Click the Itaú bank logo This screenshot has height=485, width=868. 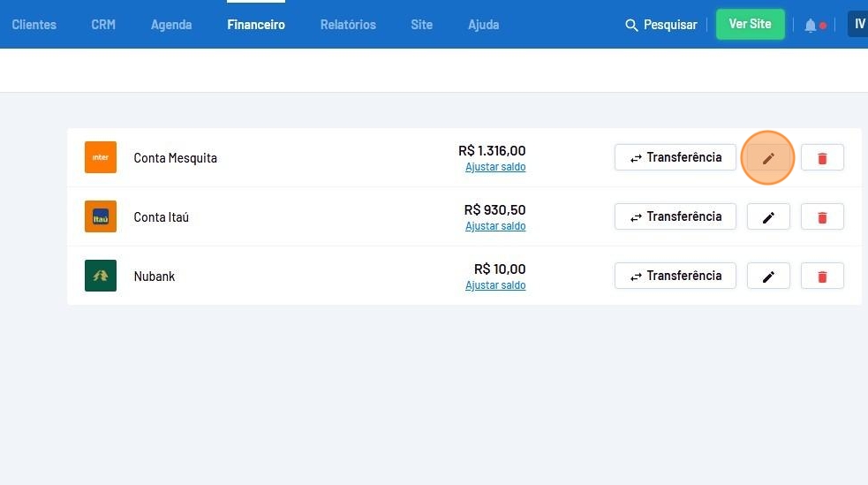pos(101,216)
